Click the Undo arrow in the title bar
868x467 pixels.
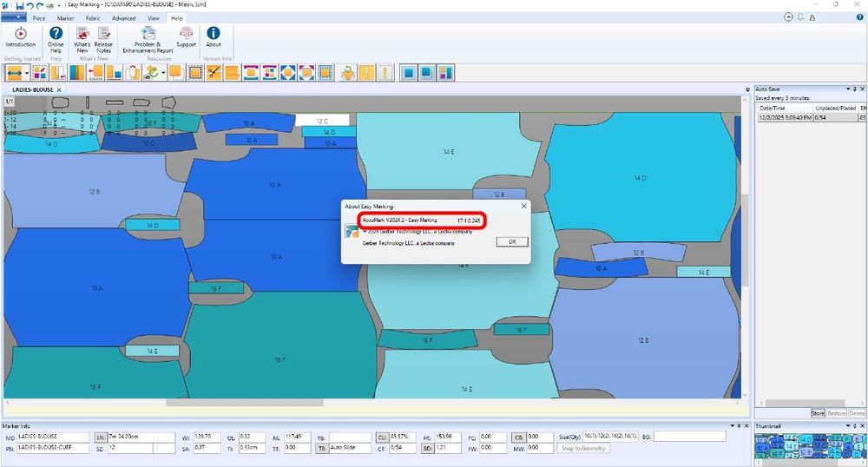click(x=30, y=5)
